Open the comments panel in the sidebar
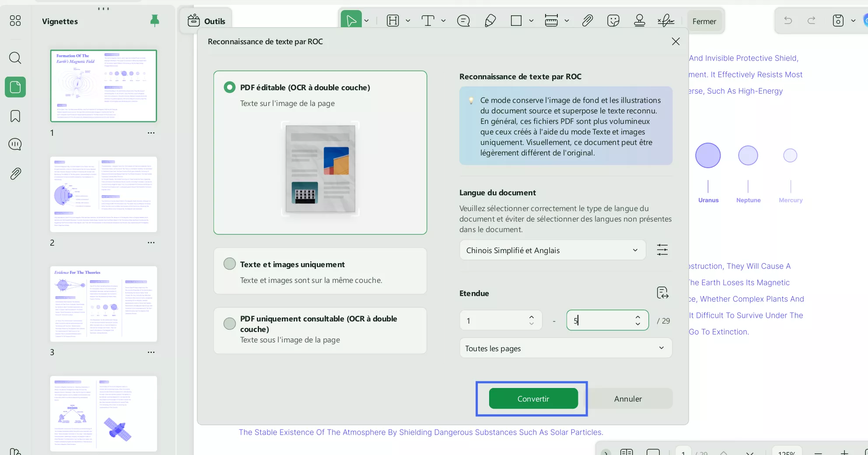The image size is (868, 455). coord(15,144)
